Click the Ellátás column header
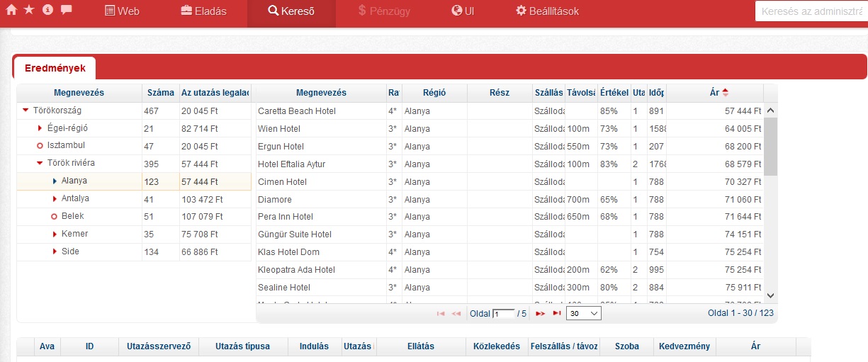The height and width of the screenshot is (362, 868). 421,346
